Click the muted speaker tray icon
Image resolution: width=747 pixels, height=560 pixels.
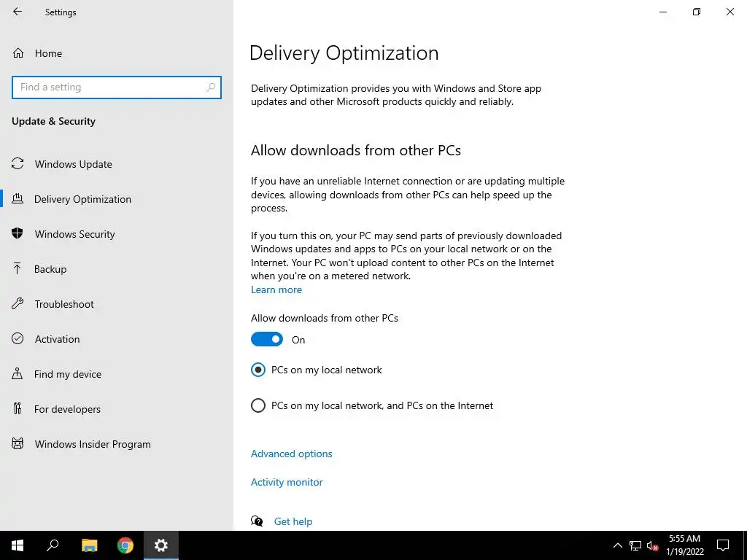click(x=653, y=545)
